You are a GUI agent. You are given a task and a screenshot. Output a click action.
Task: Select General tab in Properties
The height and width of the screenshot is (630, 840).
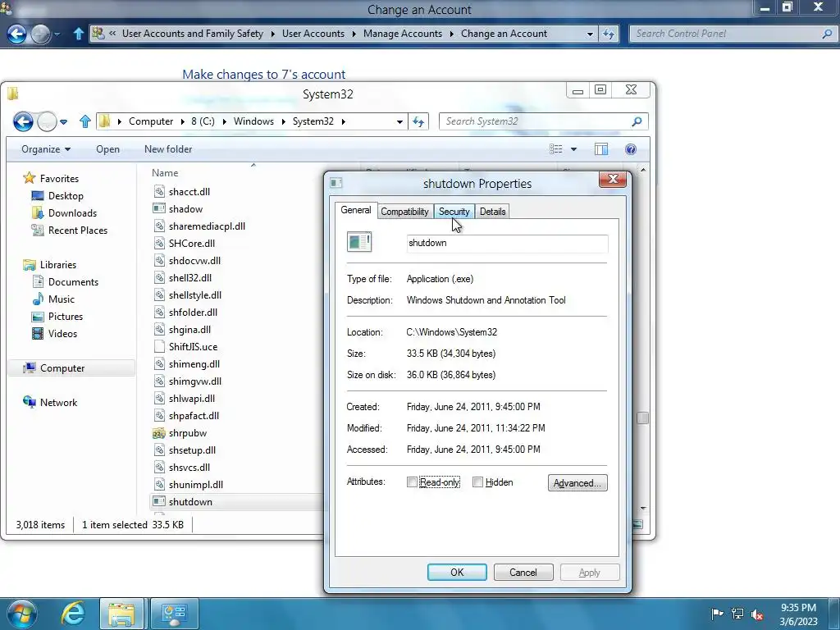[356, 210]
